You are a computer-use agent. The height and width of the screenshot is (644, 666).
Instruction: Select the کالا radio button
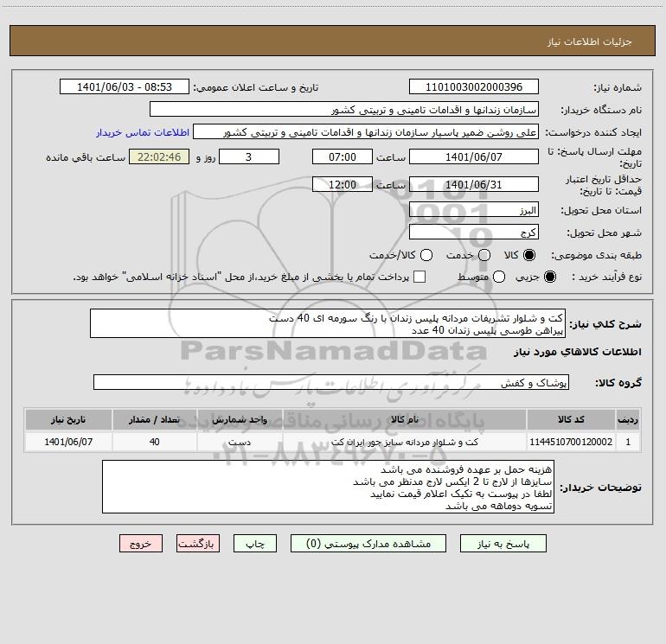coord(529,255)
